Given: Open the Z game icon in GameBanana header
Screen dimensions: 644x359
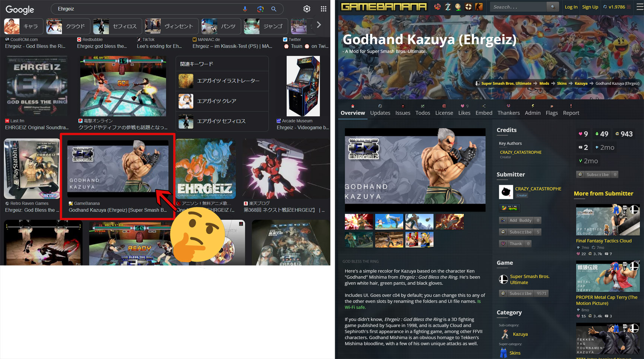Looking at the screenshot, I should click(448, 7).
